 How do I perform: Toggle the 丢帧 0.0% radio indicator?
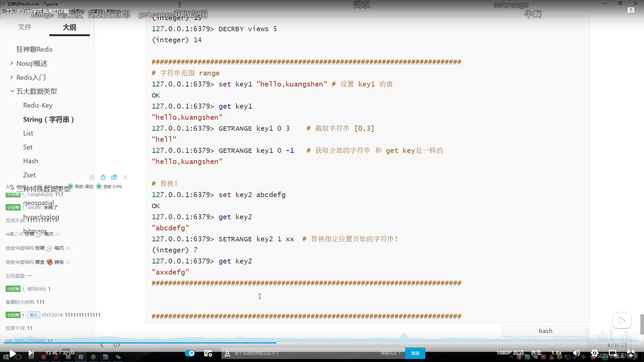click(x=99, y=187)
